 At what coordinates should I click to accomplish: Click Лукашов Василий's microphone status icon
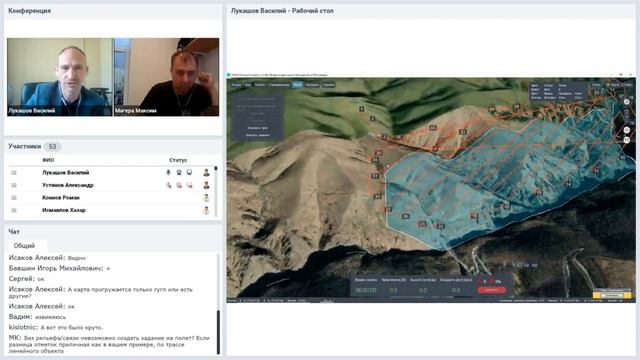point(168,173)
